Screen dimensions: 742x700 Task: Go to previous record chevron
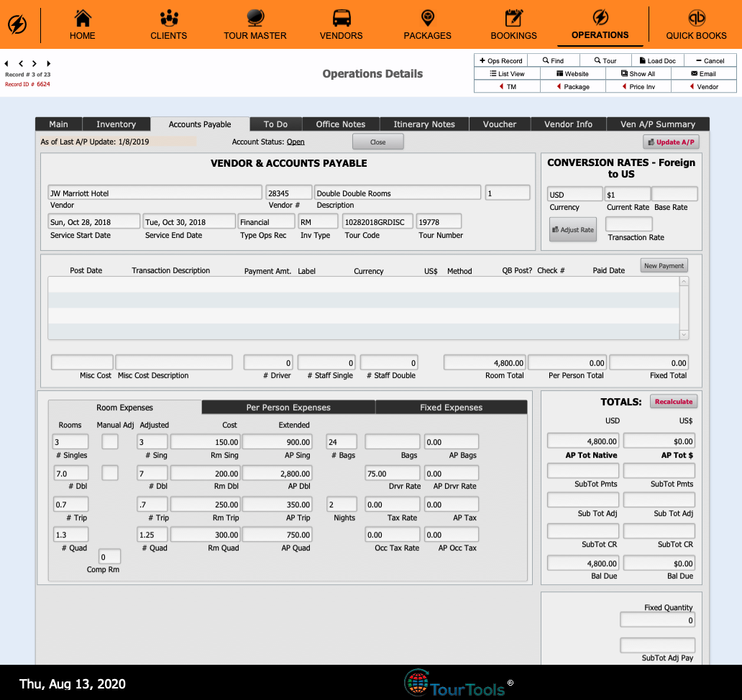pyautogui.click(x=21, y=63)
